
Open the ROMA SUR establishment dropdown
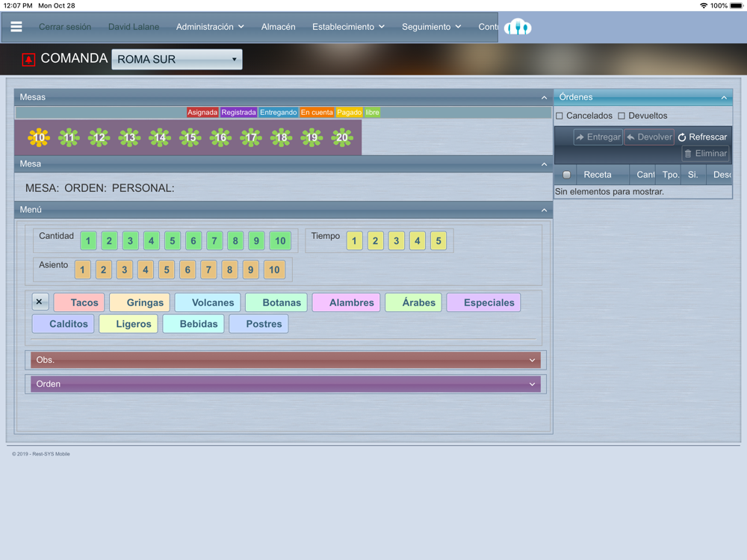tap(177, 60)
